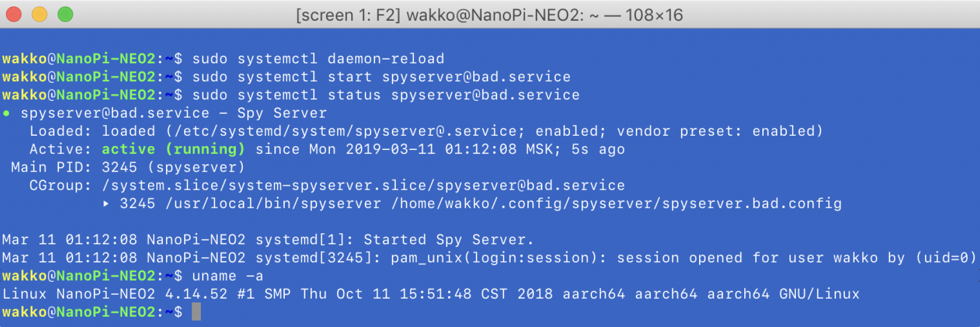The width and height of the screenshot is (980, 327).
Task: Click the green zoom window button
Action: (x=65, y=14)
